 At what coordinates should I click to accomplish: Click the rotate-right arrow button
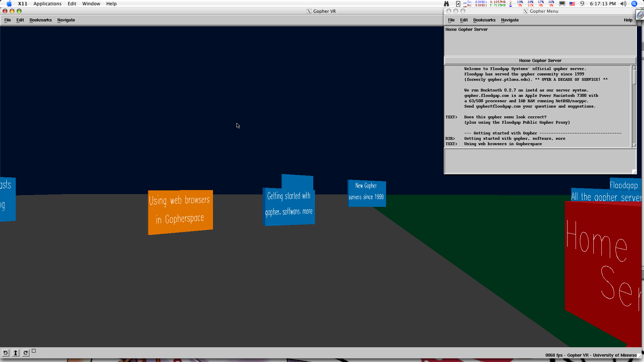point(25,353)
